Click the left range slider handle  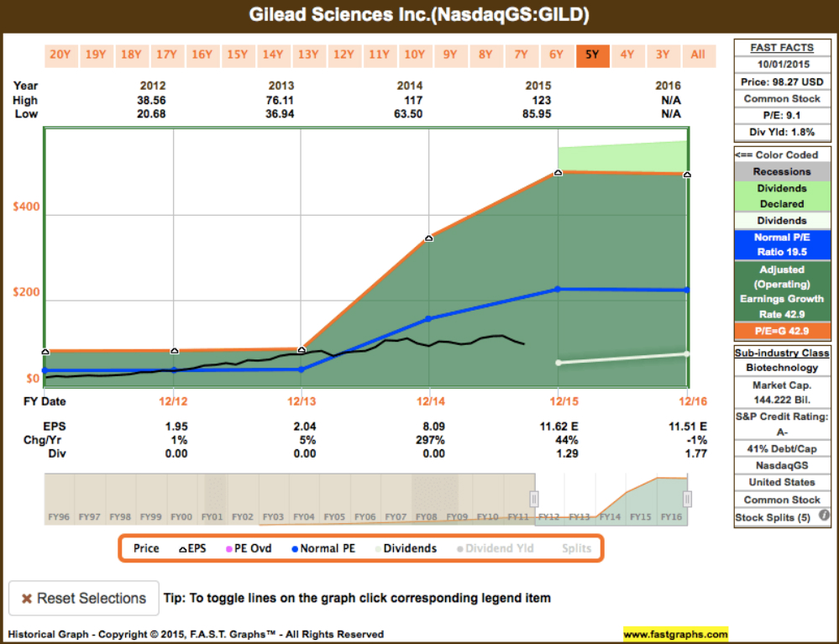(x=534, y=499)
